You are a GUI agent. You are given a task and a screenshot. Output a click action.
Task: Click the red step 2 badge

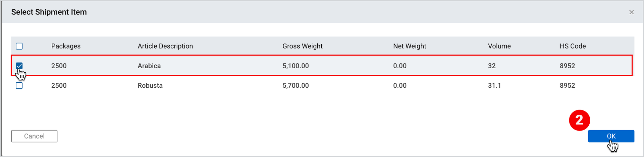point(579,120)
